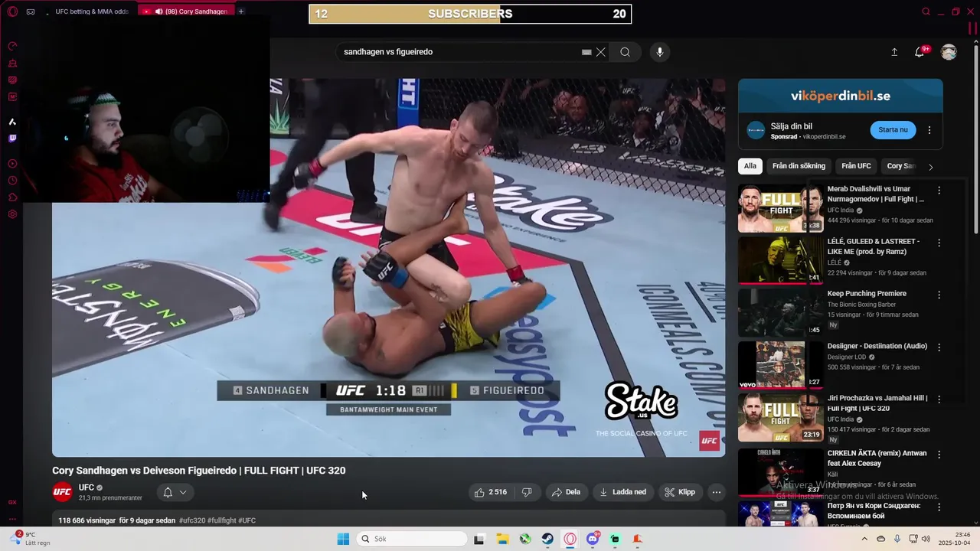Open the UFC channel name link
The width and height of the screenshot is (980, 551).
pyautogui.click(x=87, y=487)
